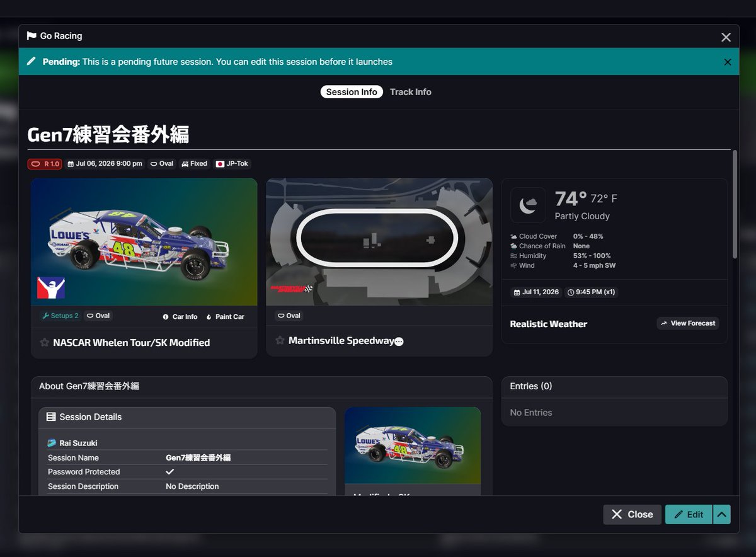Click the Rai Suzuki host name

click(78, 443)
